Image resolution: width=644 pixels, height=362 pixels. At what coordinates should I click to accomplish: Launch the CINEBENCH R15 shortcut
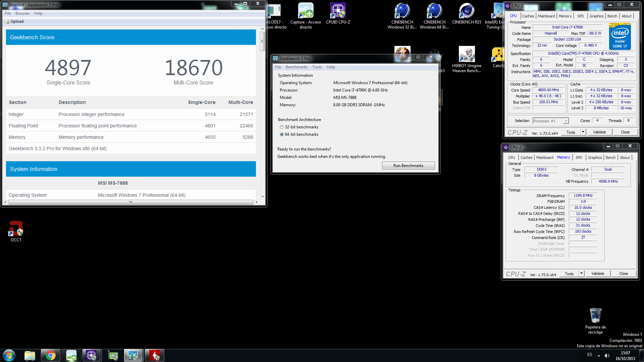(467, 14)
